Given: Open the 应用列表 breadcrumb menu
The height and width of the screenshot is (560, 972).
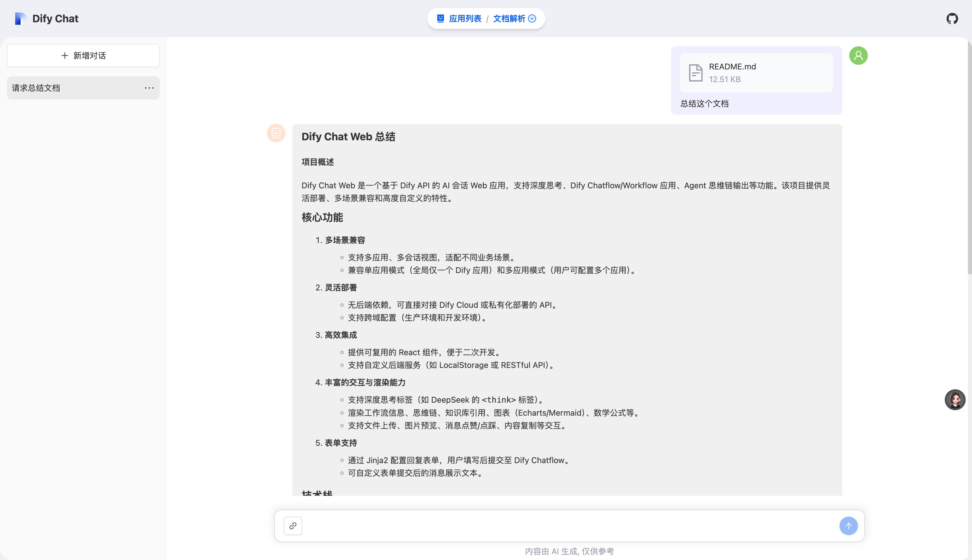Looking at the screenshot, I should click(x=465, y=18).
